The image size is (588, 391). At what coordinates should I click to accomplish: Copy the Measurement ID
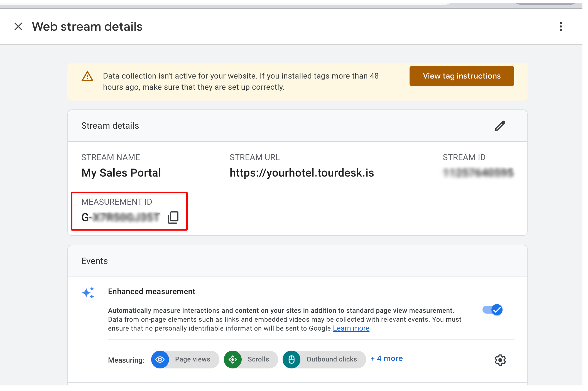pyautogui.click(x=173, y=217)
